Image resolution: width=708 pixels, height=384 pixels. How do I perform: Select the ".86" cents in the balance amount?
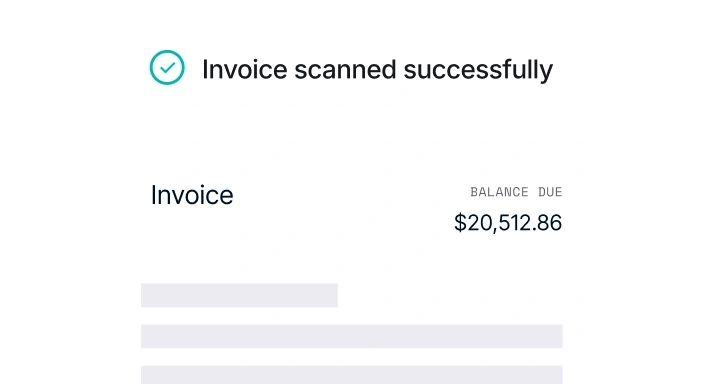tap(547, 223)
